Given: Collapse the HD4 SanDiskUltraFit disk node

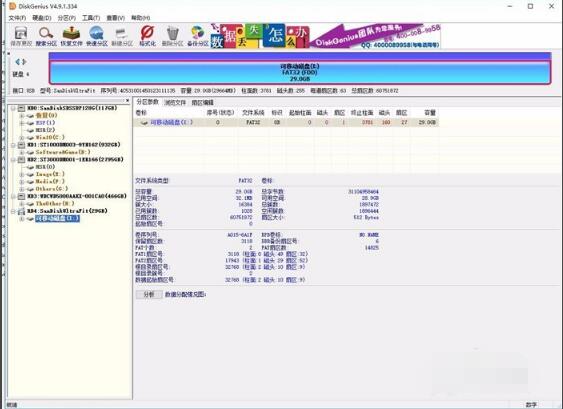Looking at the screenshot, I should [13, 211].
